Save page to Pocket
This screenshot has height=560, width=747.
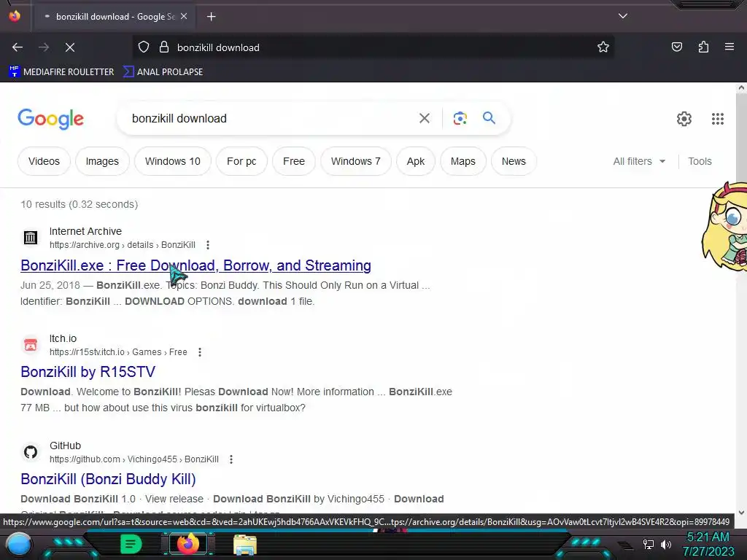click(x=676, y=47)
